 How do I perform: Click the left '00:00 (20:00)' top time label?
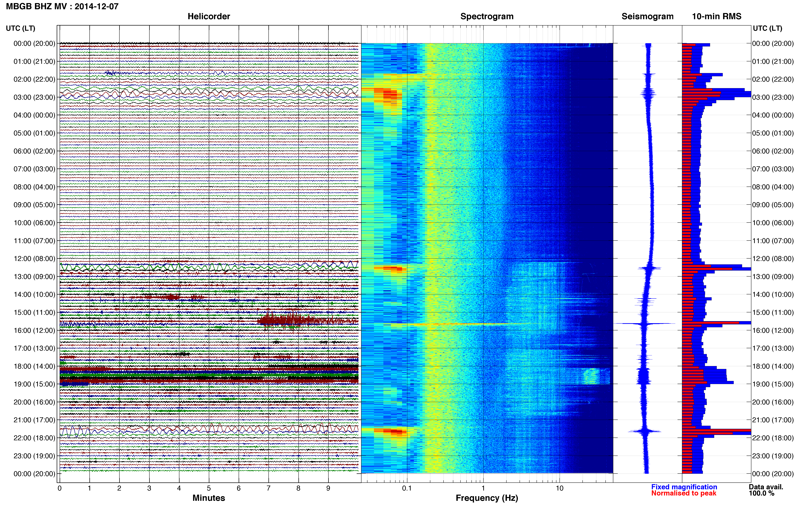(34, 44)
